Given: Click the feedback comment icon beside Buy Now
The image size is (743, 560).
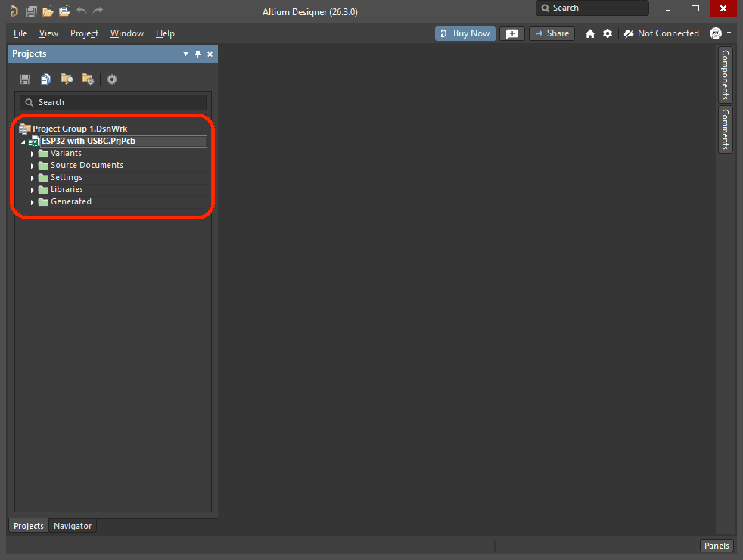Looking at the screenshot, I should tap(512, 33).
